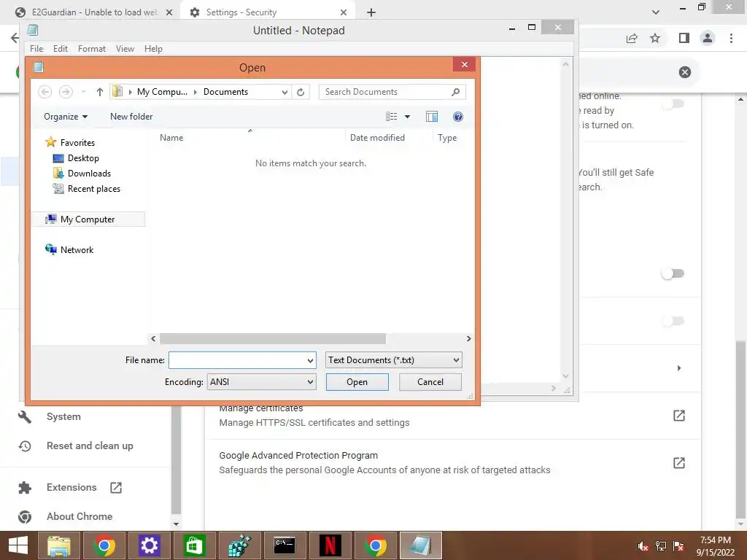Show the preview pane in the Open dialog
747x560 pixels.
[432, 117]
